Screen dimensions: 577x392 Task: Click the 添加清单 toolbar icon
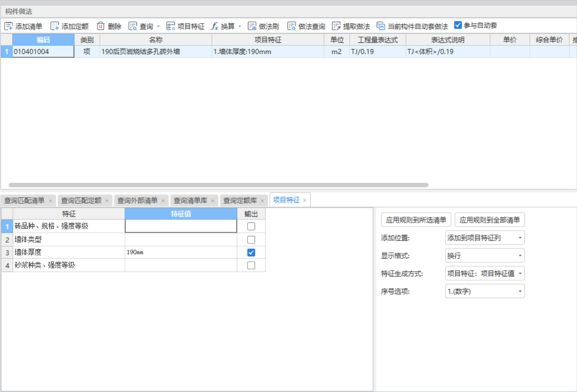click(x=8, y=26)
